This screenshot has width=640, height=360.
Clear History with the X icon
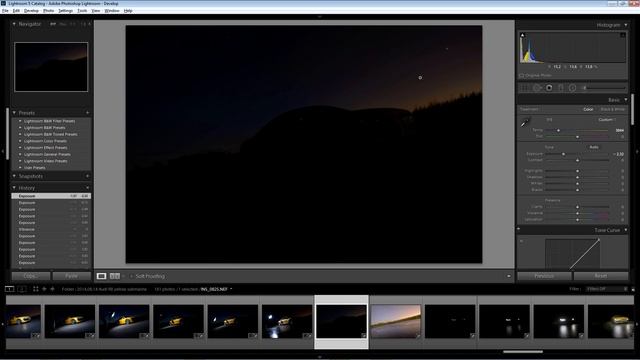coord(87,188)
